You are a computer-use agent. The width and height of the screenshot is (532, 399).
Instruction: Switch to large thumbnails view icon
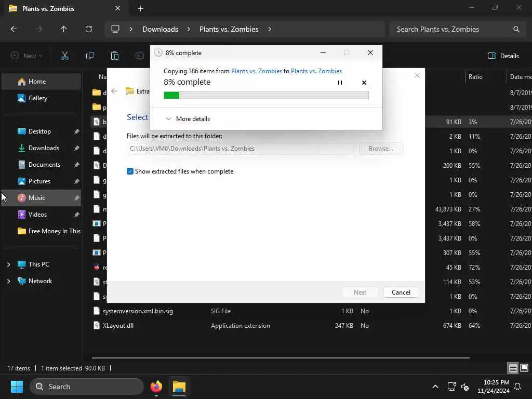pos(524,368)
